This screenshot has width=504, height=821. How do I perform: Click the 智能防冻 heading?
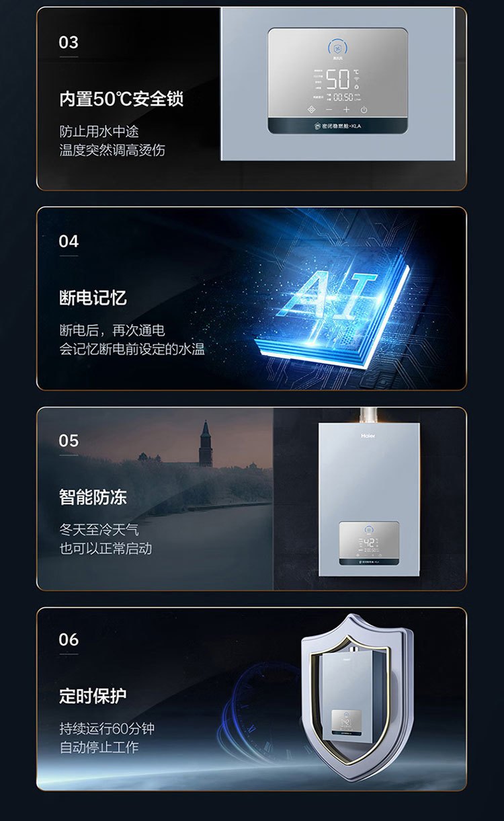pos(93,498)
